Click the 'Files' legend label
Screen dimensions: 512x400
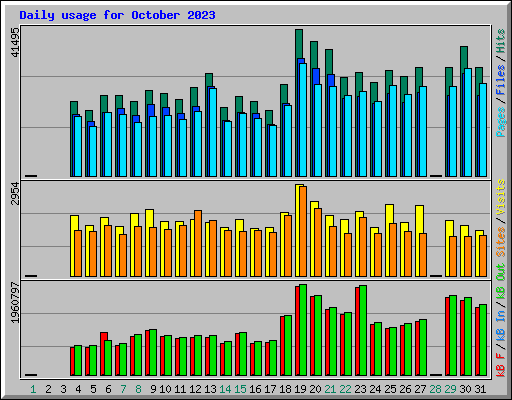501,80
